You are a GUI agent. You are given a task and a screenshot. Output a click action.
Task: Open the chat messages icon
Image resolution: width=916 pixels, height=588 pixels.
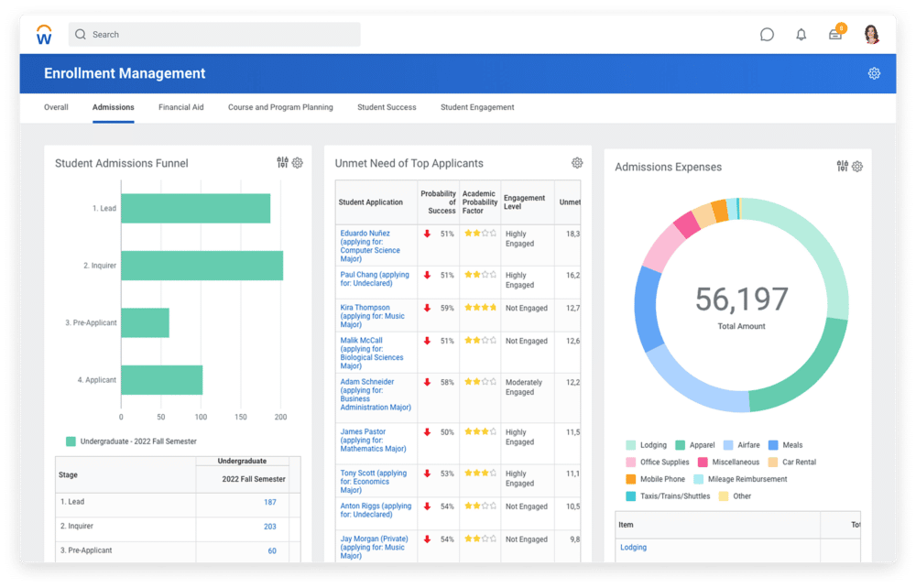(767, 35)
